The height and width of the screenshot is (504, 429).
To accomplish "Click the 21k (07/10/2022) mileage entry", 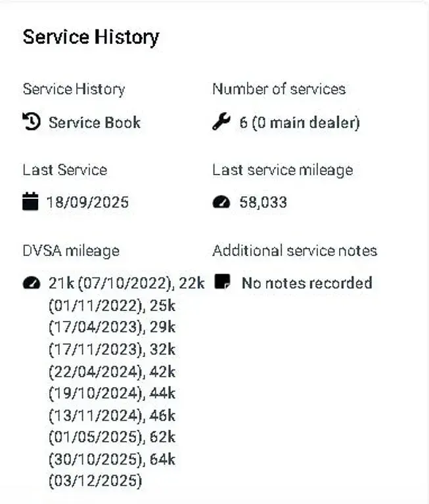I will pyautogui.click(x=110, y=283).
